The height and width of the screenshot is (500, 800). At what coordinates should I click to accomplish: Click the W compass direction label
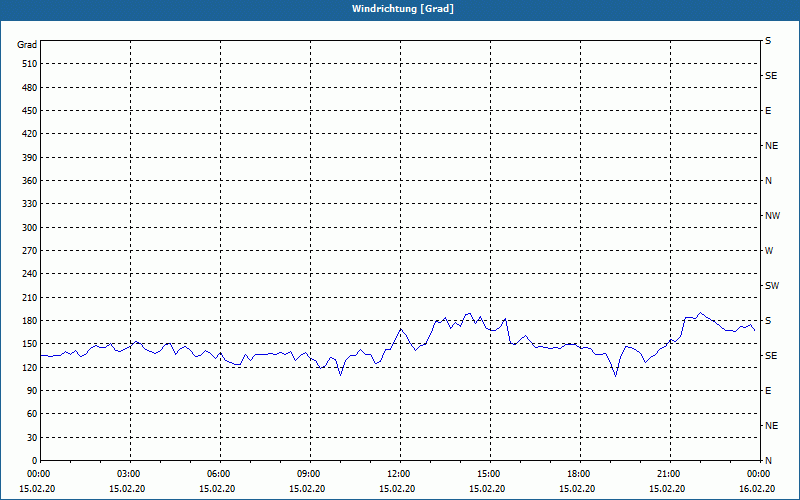pyautogui.click(x=769, y=251)
